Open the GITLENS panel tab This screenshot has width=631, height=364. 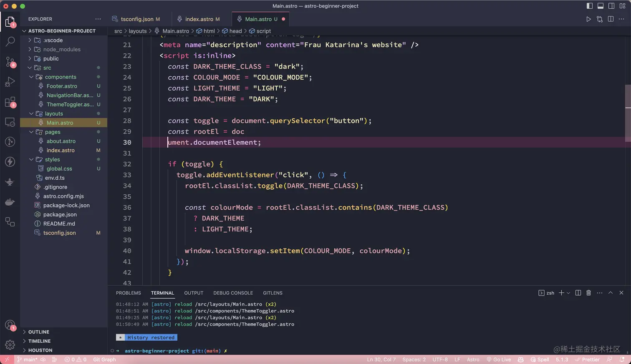pos(273,293)
